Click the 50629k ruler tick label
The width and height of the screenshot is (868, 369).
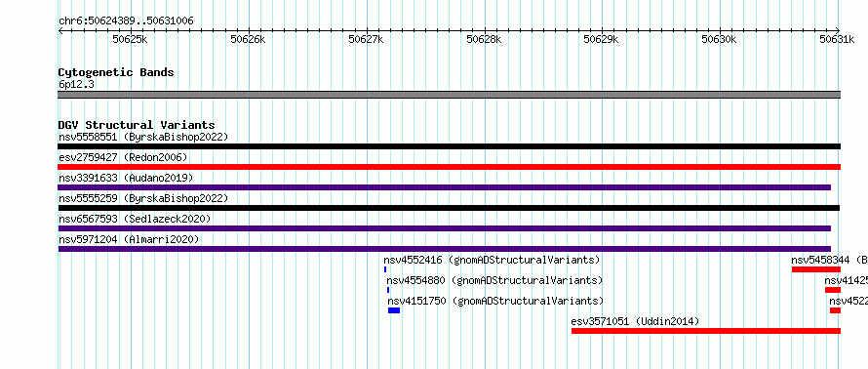tap(601, 39)
